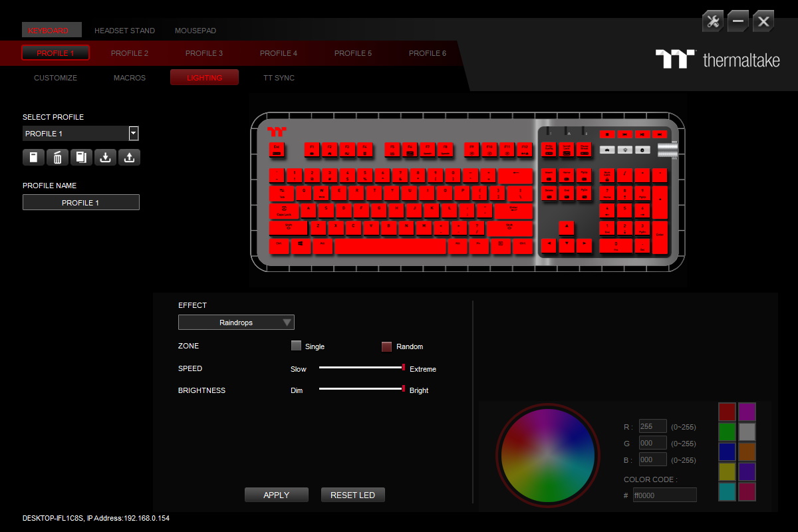The height and width of the screenshot is (532, 798).
Task: Click the up arrow key on the keyboard
Action: (566, 228)
